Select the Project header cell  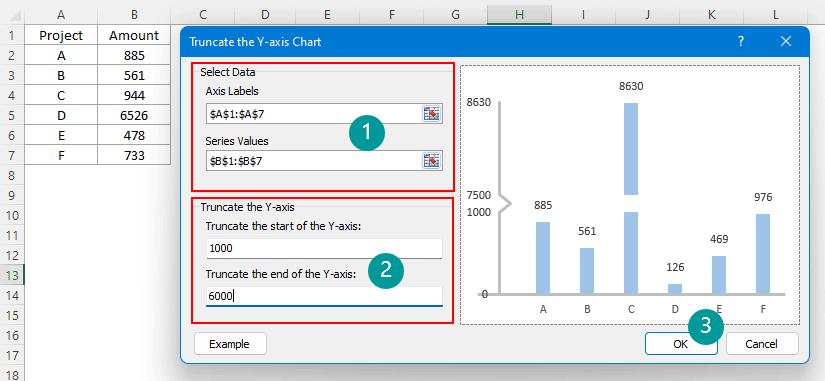[x=61, y=35]
